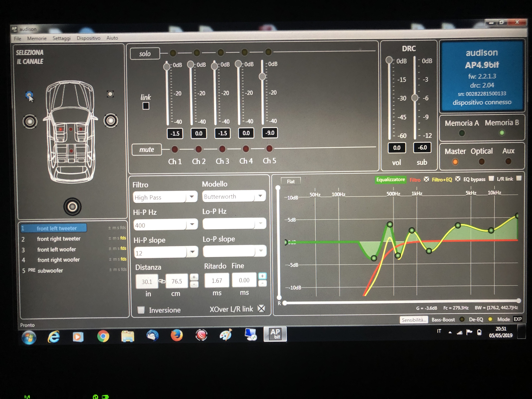This screenshot has height=399, width=532.
Task: Open Google Chrome from the taskbar
Action: [x=103, y=336]
